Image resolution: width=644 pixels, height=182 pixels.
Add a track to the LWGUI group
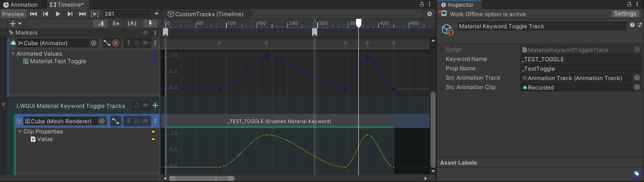pyautogui.click(x=155, y=105)
